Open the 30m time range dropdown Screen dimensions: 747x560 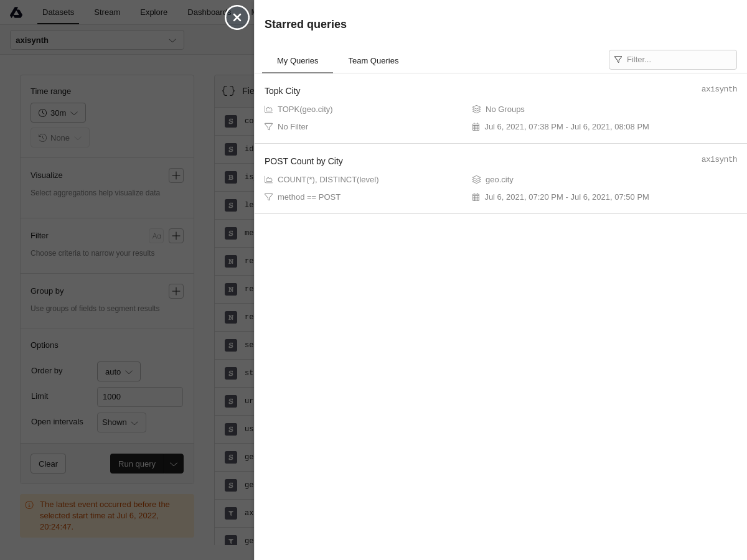click(58, 113)
